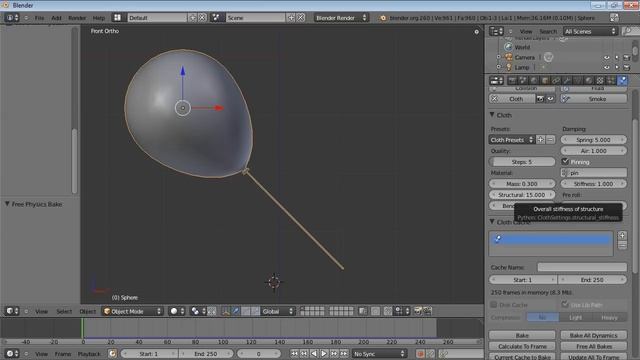The width and height of the screenshot is (640, 360).
Task: Click the Cache Name input field
Action: pos(582,267)
